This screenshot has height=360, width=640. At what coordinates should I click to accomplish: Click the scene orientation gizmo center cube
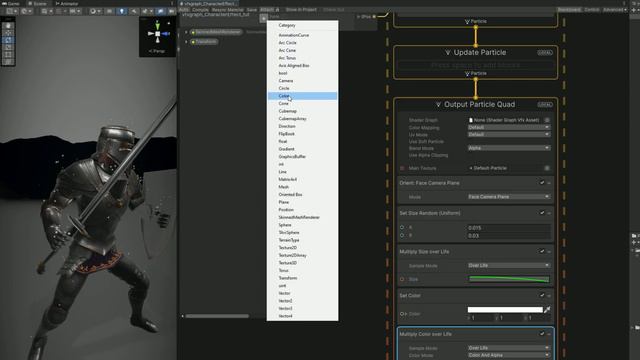click(x=158, y=34)
